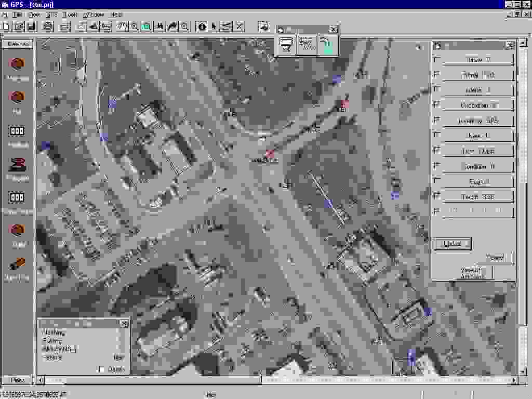The image size is (532, 399).
Task: Toggle the Details checkbox in the position dialog
Action: point(102,369)
